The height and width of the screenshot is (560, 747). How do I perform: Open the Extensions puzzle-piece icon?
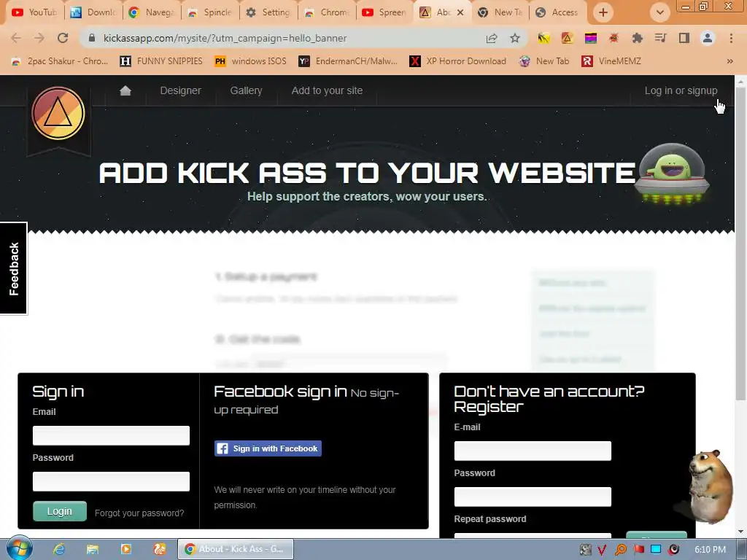pyautogui.click(x=637, y=38)
